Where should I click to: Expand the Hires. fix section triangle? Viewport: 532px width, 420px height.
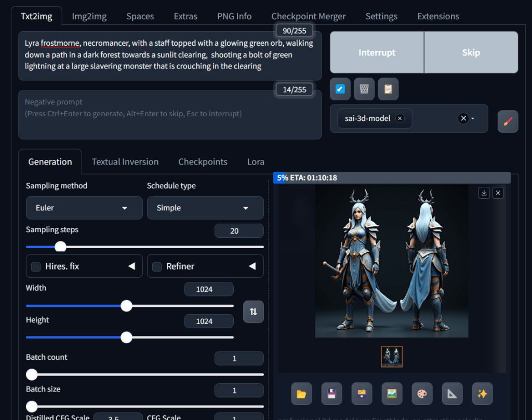coord(131,266)
